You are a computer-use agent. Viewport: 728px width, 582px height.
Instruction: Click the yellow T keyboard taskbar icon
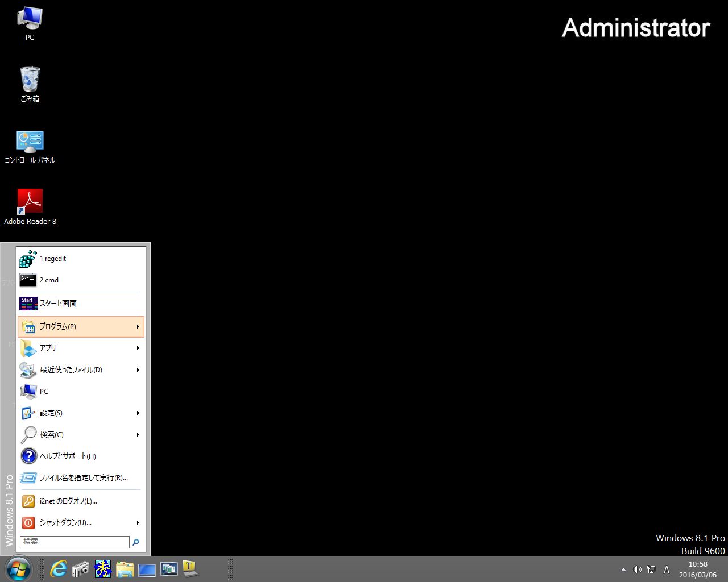pyautogui.click(x=190, y=568)
